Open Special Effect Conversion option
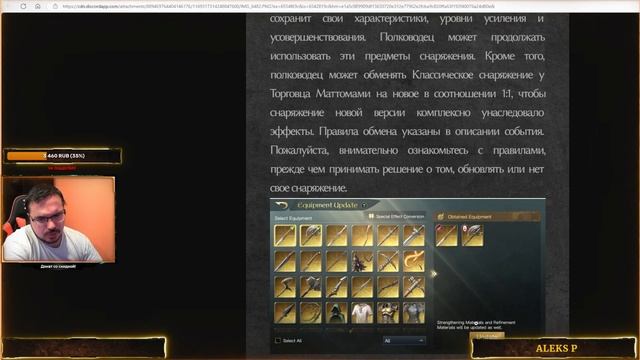This screenshot has height=360, width=640. point(396,216)
